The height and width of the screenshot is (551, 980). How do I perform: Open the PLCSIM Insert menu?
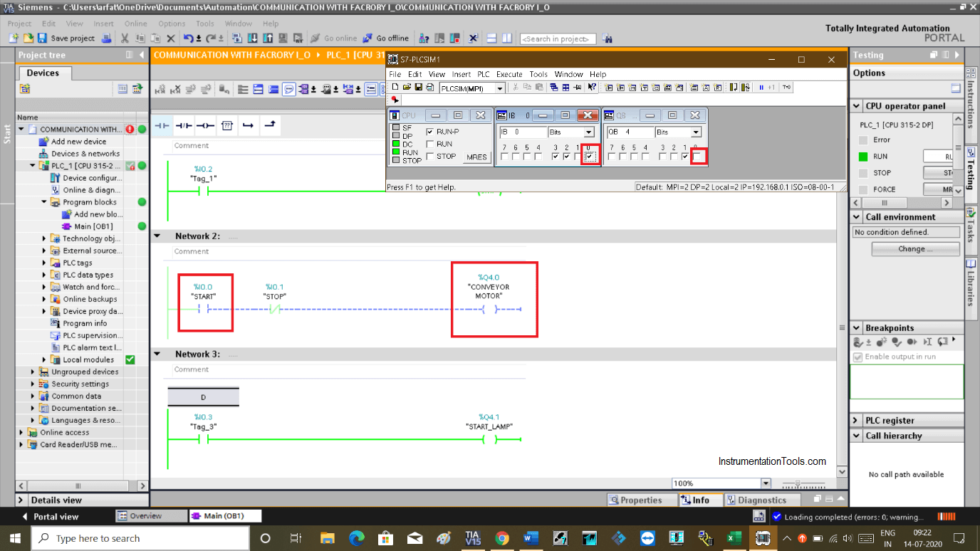coord(462,74)
